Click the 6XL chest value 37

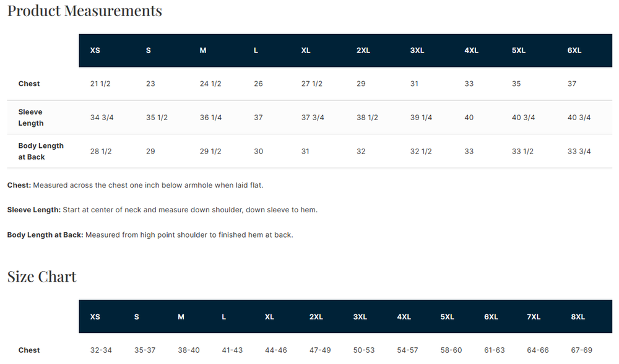point(572,84)
